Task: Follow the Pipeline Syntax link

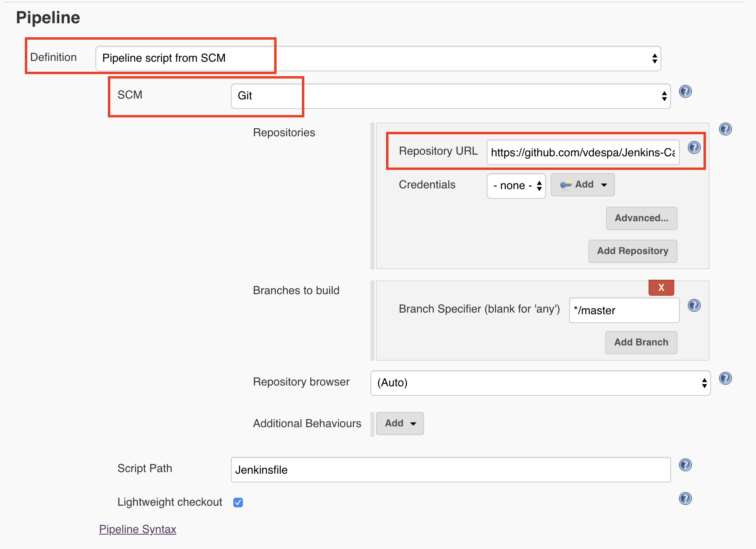Action: tap(137, 529)
